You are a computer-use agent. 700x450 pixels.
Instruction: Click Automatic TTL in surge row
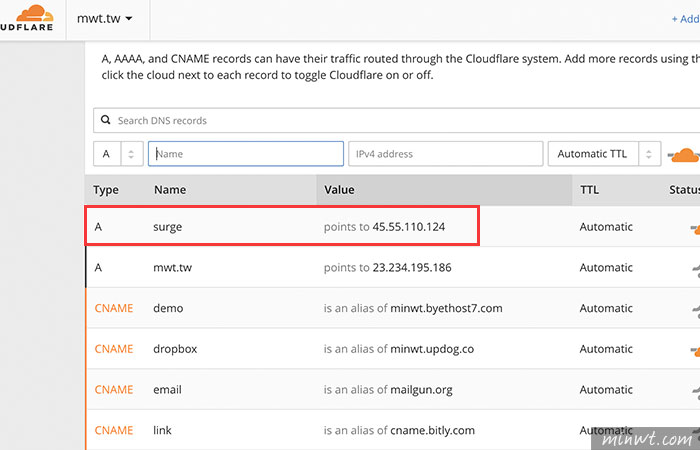pyautogui.click(x=606, y=227)
